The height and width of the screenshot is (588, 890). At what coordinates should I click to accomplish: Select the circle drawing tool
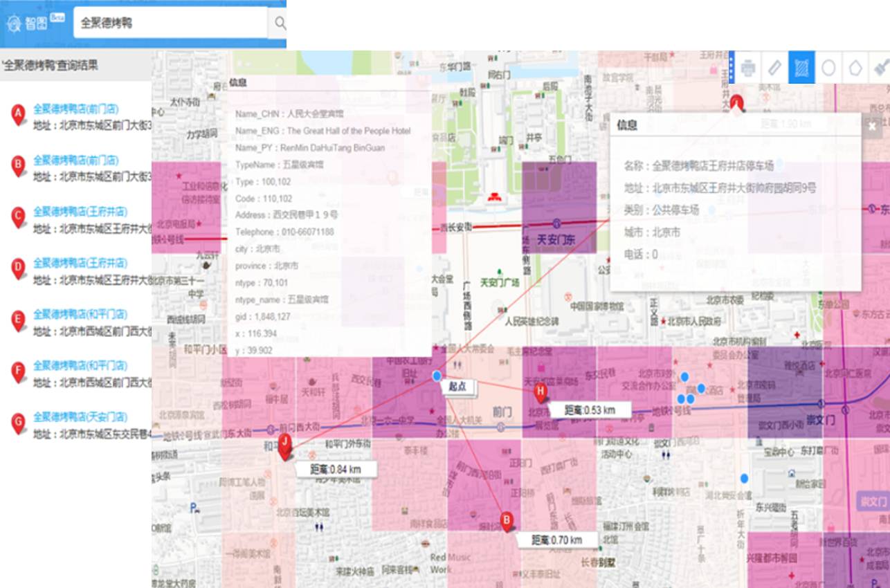point(828,68)
